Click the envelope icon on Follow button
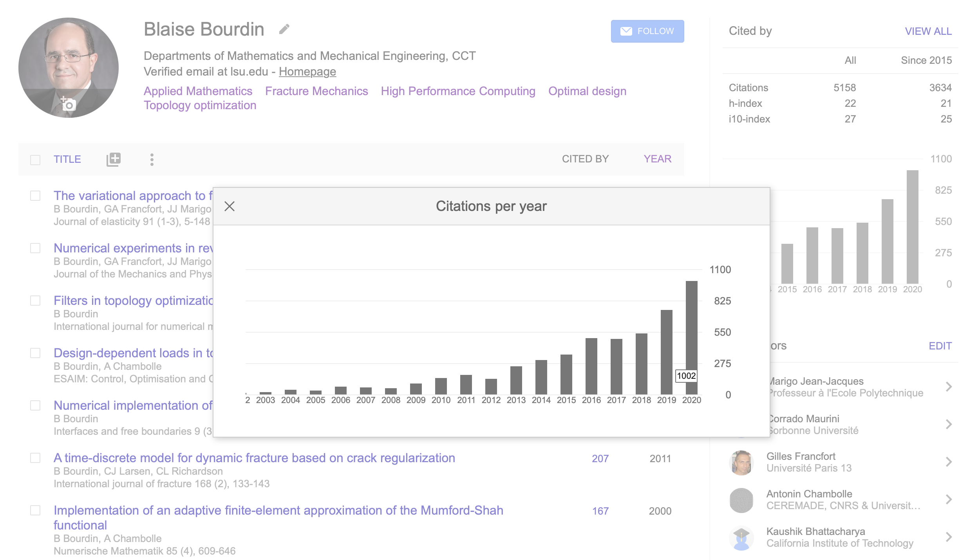This screenshot has height=560, width=960. [x=626, y=31]
